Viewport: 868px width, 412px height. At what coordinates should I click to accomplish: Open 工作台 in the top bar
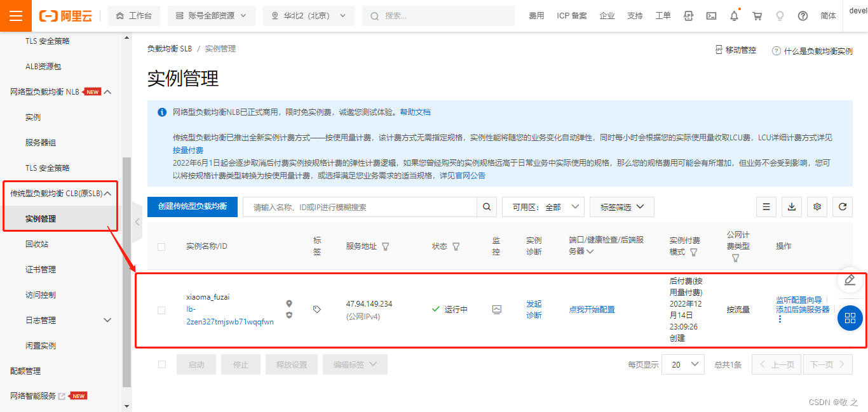(134, 16)
